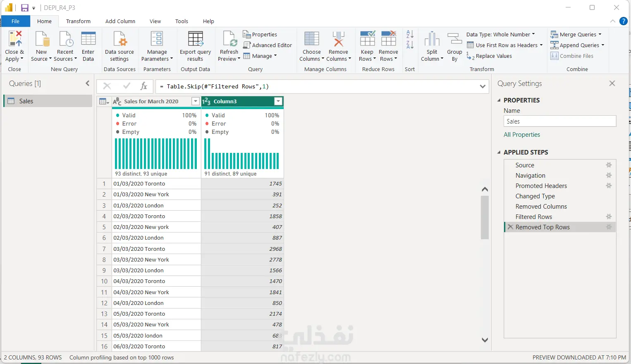This screenshot has height=364, width=631.
Task: Select the Sales query
Action: point(48,101)
